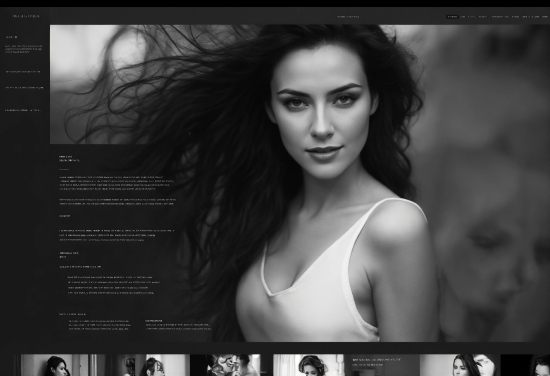550x376 pixels.
Task: Click the gallery tile containing text
Action: point(382,365)
